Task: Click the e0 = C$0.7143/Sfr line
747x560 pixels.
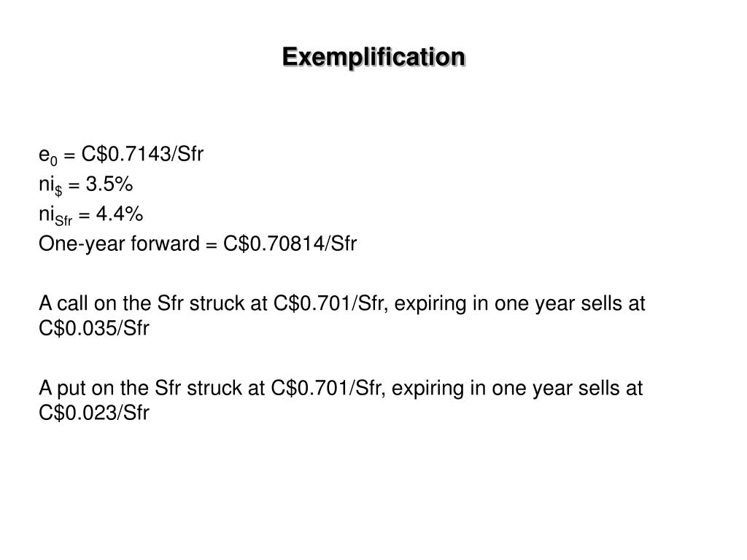Action: click(x=121, y=155)
